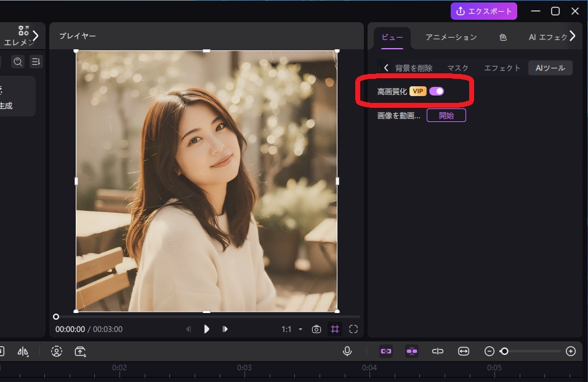588x382 pixels.
Task: Click the portrait face icon in timeline toolbar
Action: click(x=57, y=351)
